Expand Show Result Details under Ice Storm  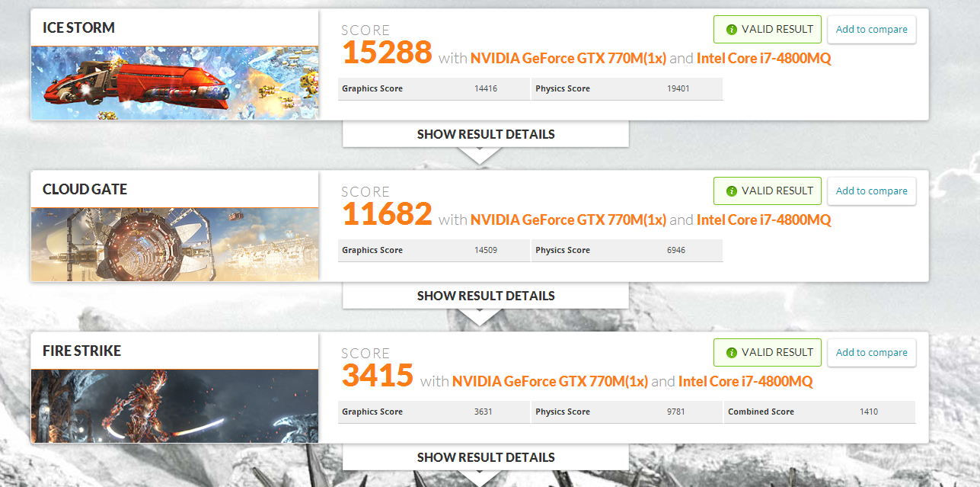tap(486, 134)
